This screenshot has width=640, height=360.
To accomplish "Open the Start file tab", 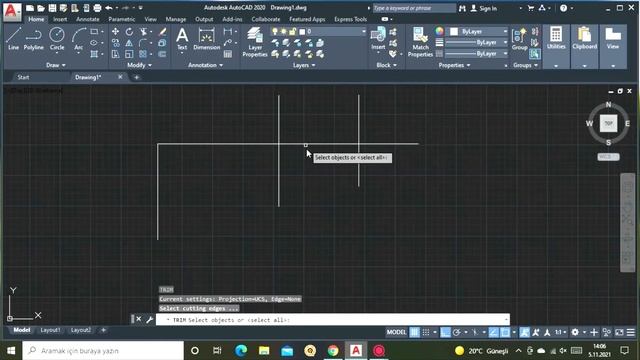I will click(x=23, y=77).
